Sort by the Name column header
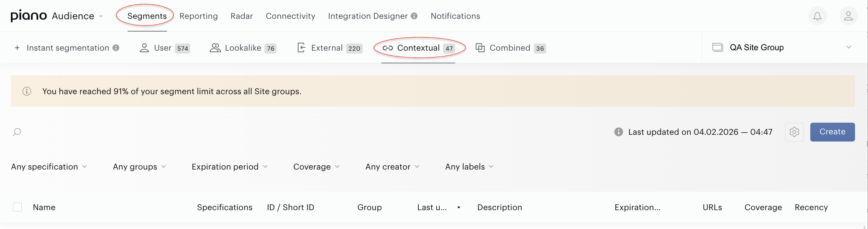This screenshot has width=868, height=229. coord(44,207)
